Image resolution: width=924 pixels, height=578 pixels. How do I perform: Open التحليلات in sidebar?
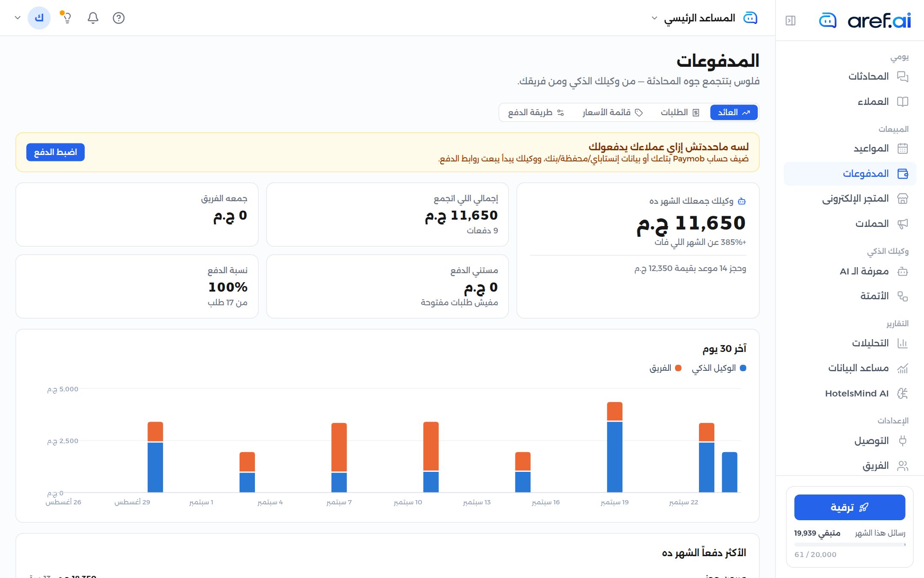(x=850, y=343)
